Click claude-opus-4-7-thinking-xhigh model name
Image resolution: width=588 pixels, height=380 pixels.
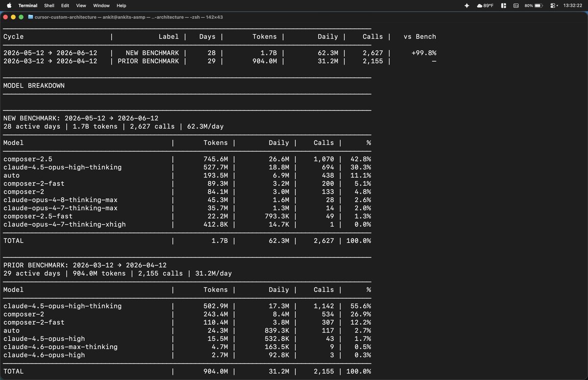(64, 224)
